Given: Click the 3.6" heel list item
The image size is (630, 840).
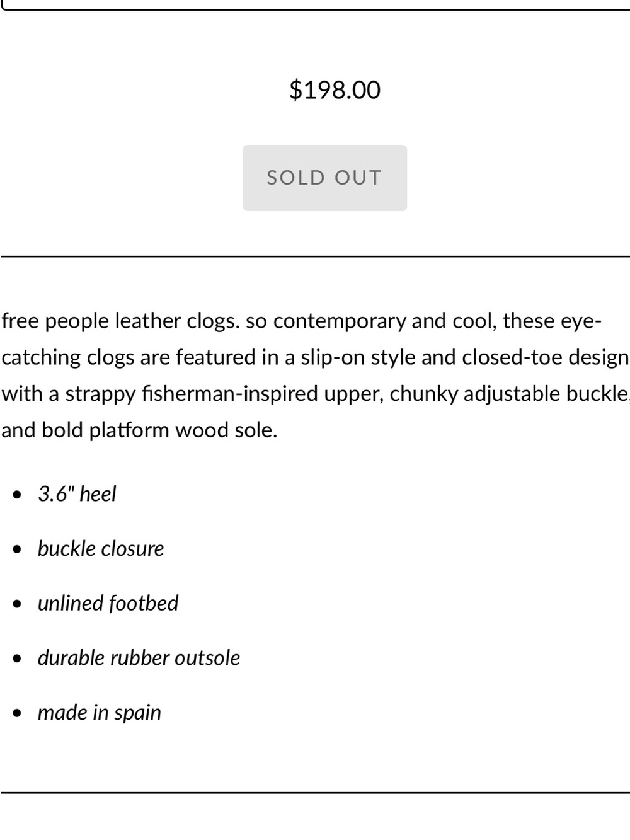Looking at the screenshot, I should 77,494.
